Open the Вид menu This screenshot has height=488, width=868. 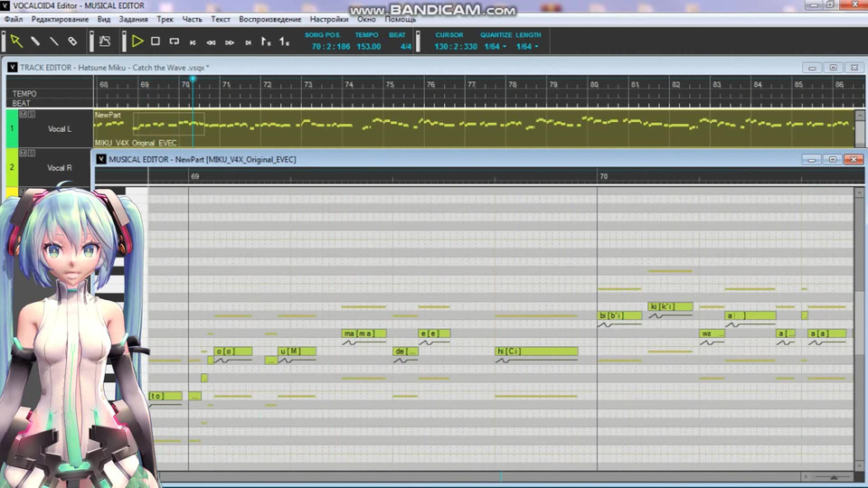coord(103,19)
